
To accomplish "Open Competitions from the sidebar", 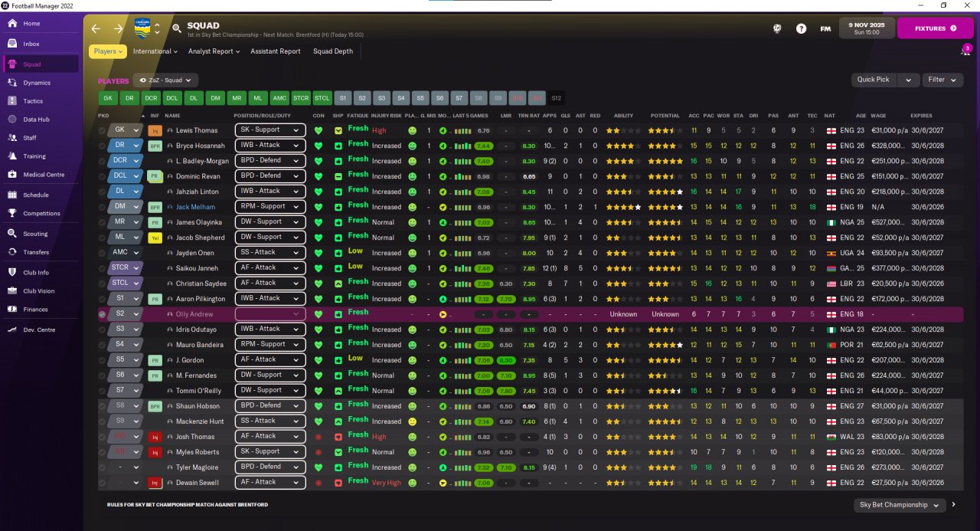I will pos(41,214).
